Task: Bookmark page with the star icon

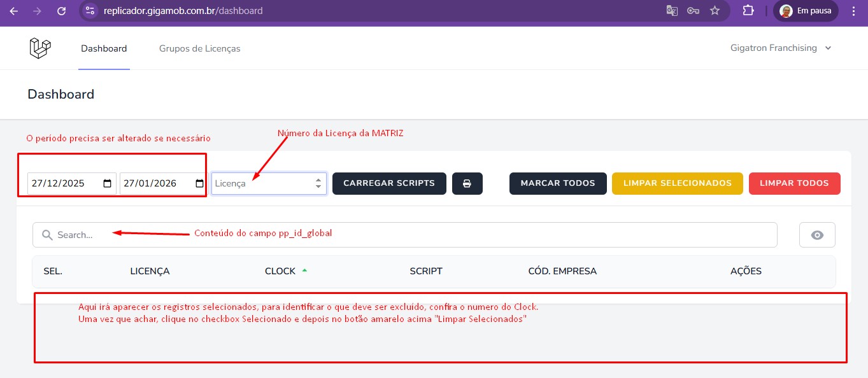Action: [x=715, y=11]
